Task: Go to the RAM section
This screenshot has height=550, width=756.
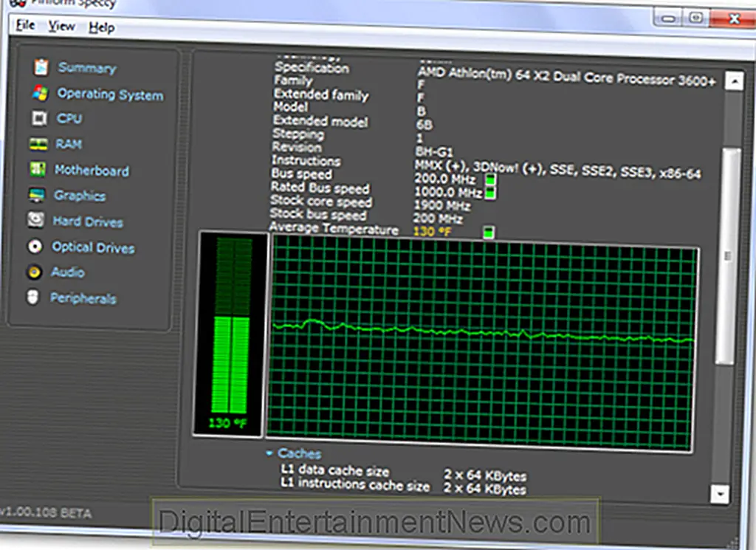Action: click(69, 144)
